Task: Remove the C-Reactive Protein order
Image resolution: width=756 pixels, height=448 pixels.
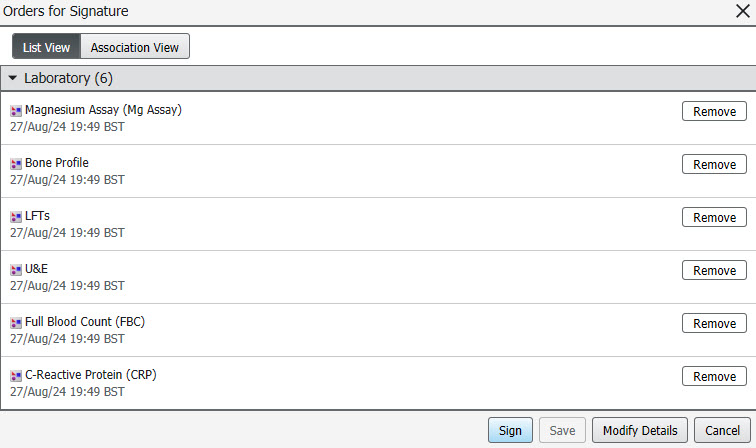Action: click(714, 377)
